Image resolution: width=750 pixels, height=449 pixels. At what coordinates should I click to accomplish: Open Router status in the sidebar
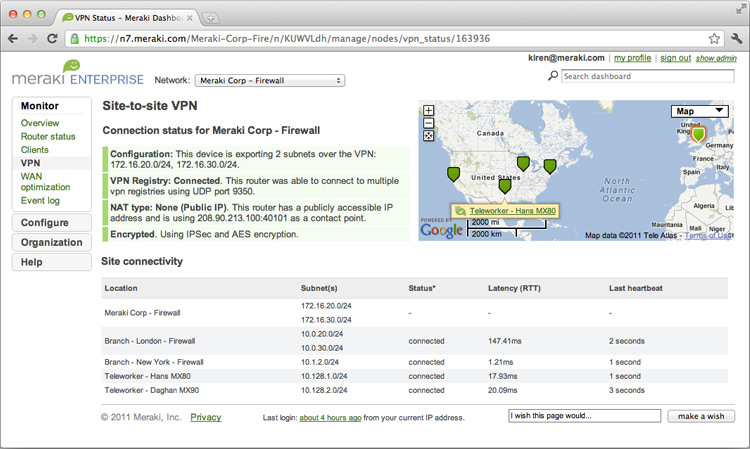pos(48,136)
